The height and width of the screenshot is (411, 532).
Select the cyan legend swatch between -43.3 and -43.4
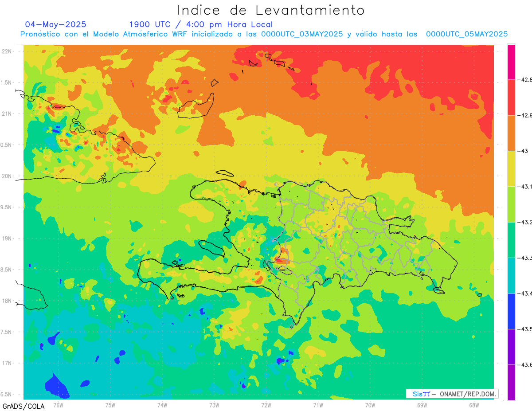click(x=512, y=275)
